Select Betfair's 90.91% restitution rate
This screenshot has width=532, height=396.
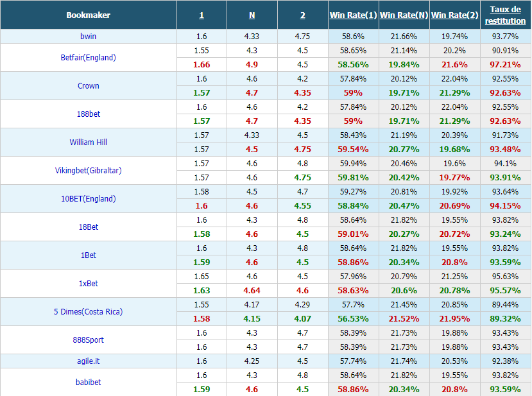[505, 51]
